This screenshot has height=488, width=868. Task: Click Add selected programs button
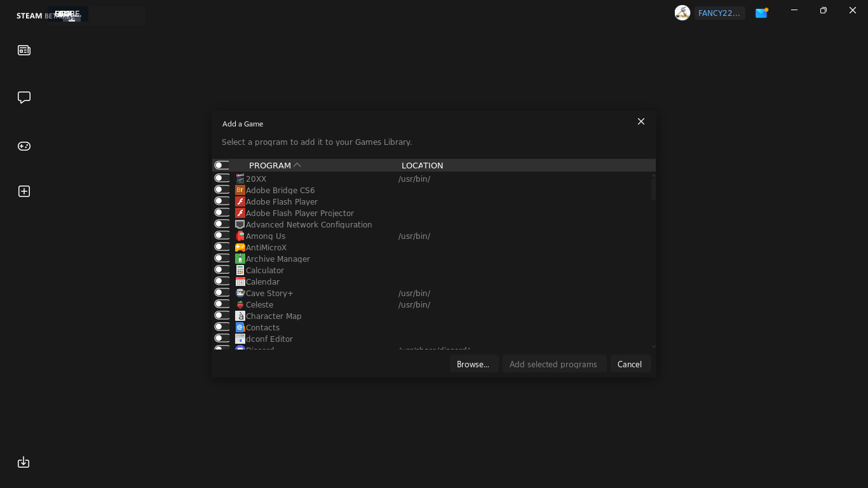click(553, 364)
